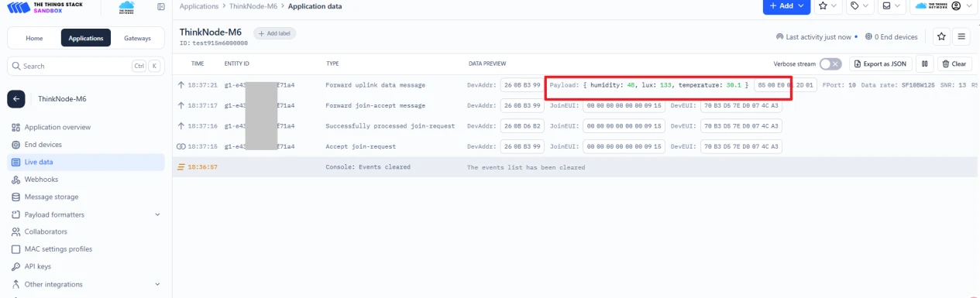Select the Accept join-request row

coord(576,146)
